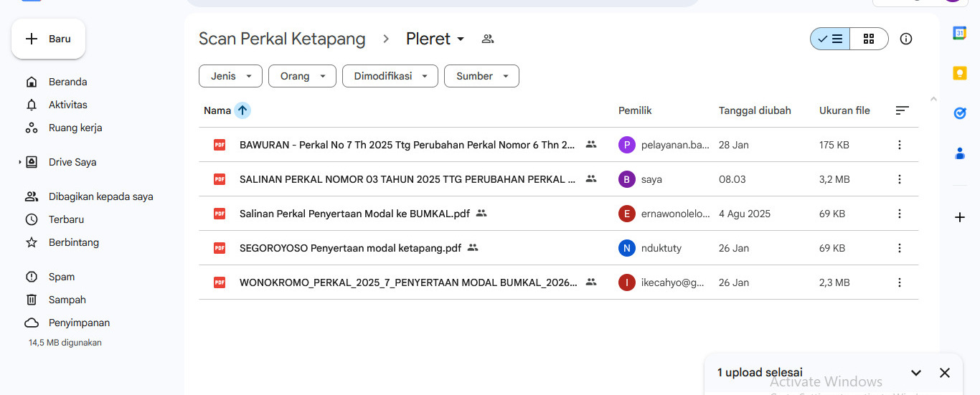
Task: Open Google Tasks side panel icon
Action: [959, 113]
